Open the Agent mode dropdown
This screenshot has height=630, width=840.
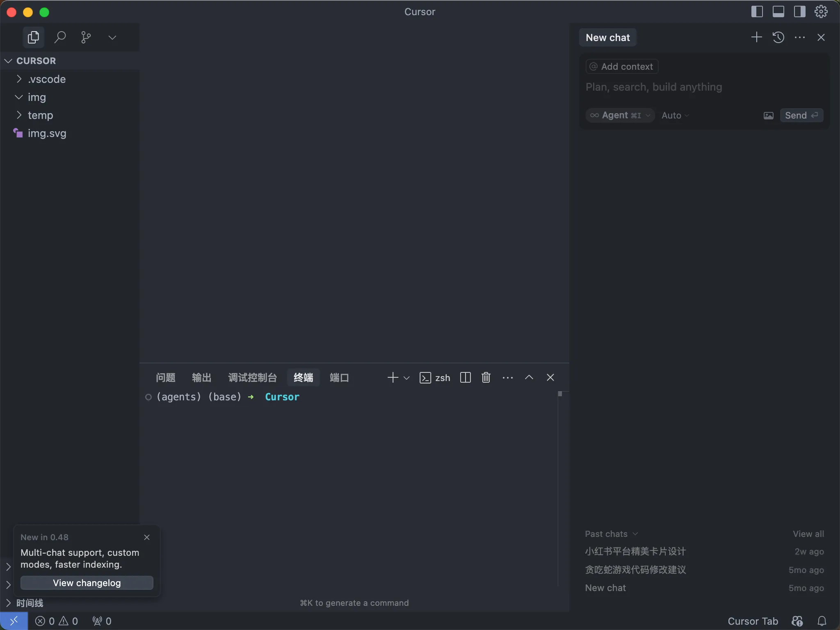point(620,116)
